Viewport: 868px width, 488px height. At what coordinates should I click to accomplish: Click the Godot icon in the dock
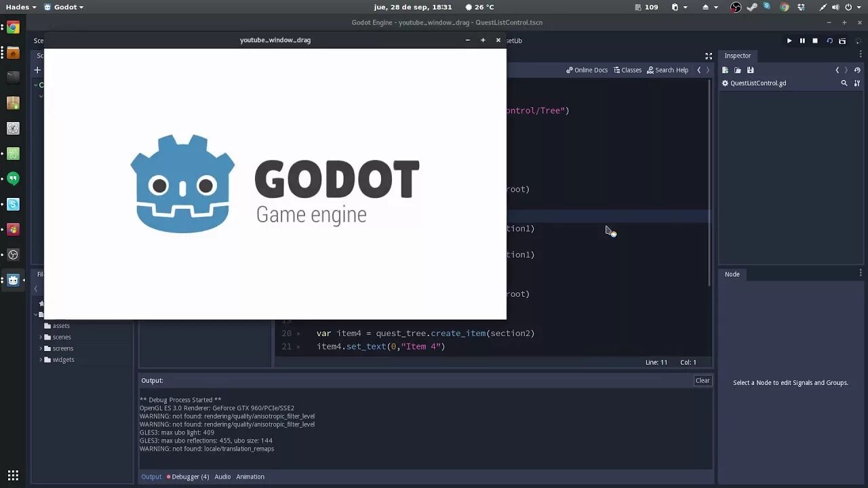(x=13, y=280)
